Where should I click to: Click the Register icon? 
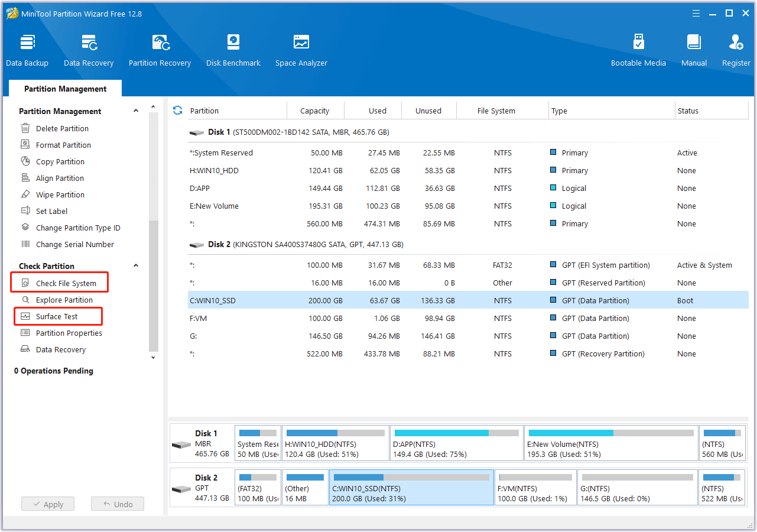coord(736,43)
